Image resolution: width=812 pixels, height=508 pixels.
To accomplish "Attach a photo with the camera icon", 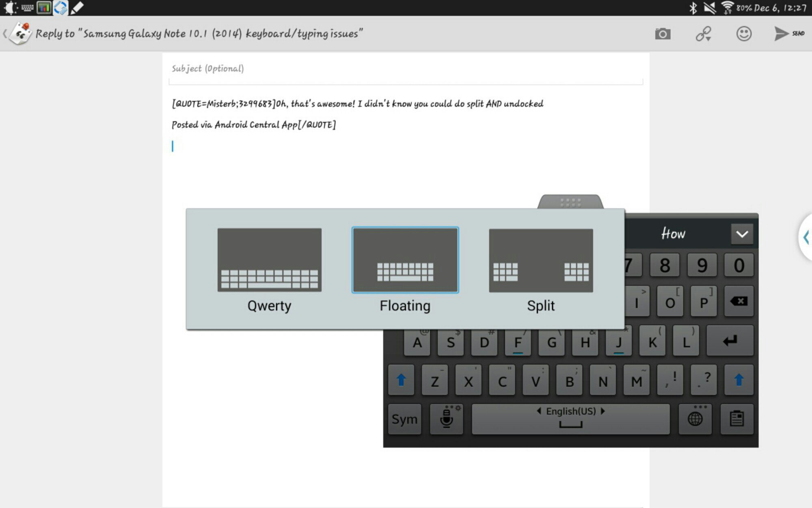I will (663, 34).
